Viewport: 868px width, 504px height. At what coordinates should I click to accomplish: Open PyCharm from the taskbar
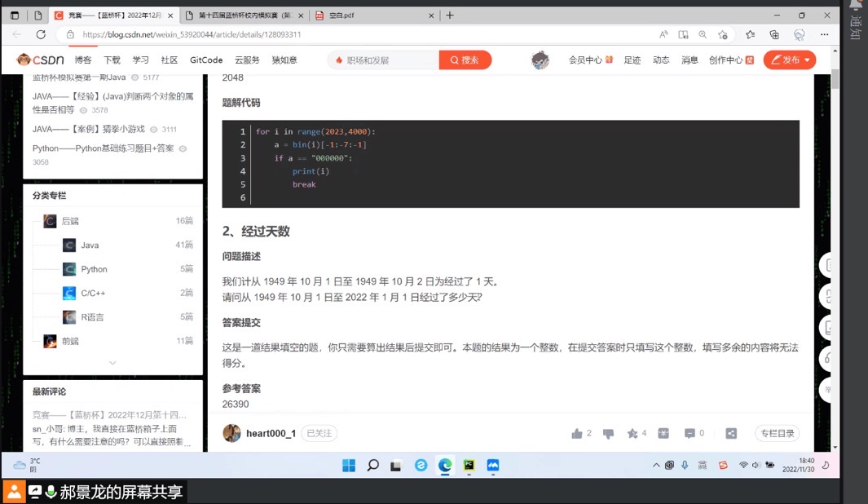[x=469, y=466]
